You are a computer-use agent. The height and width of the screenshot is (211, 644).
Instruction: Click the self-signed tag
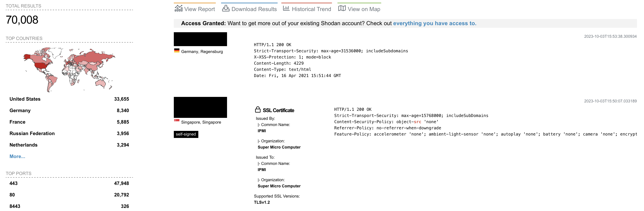pos(186,134)
